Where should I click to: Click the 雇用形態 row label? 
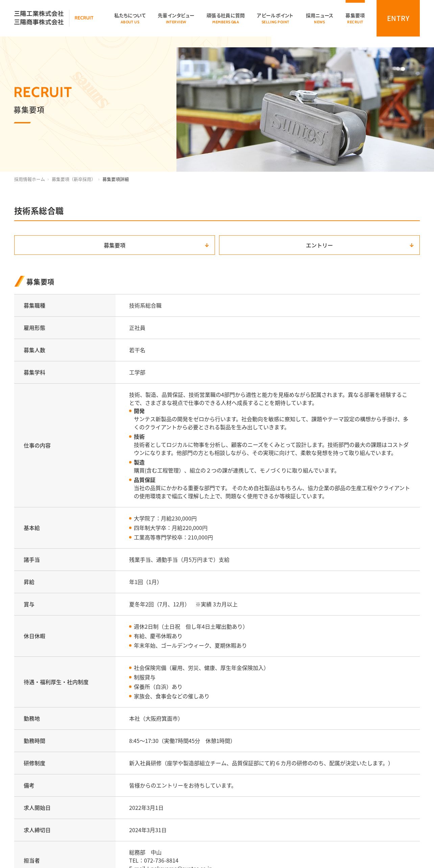click(34, 328)
